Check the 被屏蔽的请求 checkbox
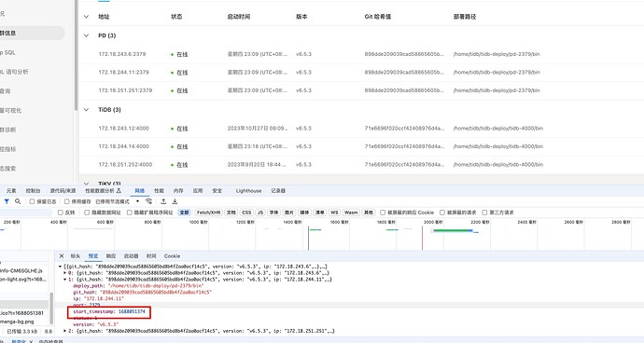This screenshot has height=343, width=644. 442,213
